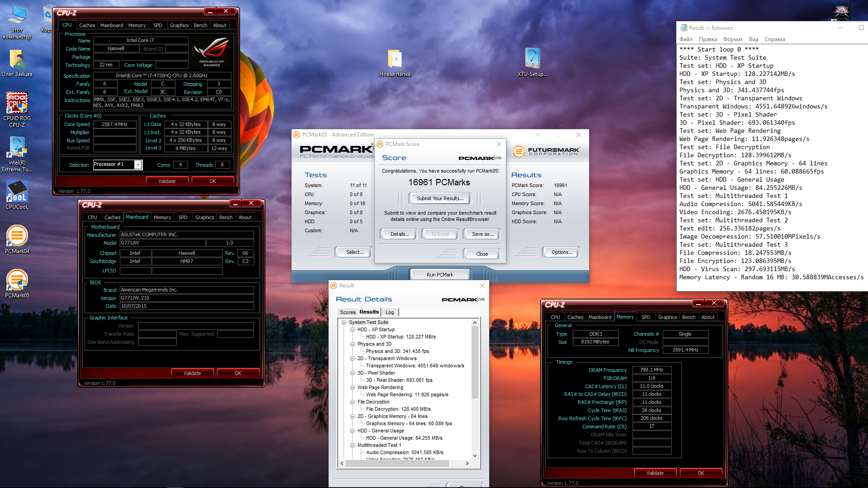Image resolution: width=868 pixels, height=488 pixels.
Task: Collapse the System Test Suite tree node
Action: click(344, 323)
